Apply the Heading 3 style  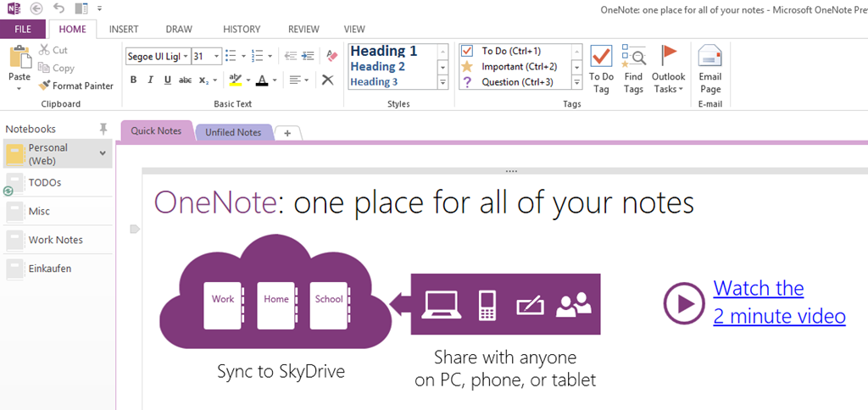pyautogui.click(x=374, y=82)
